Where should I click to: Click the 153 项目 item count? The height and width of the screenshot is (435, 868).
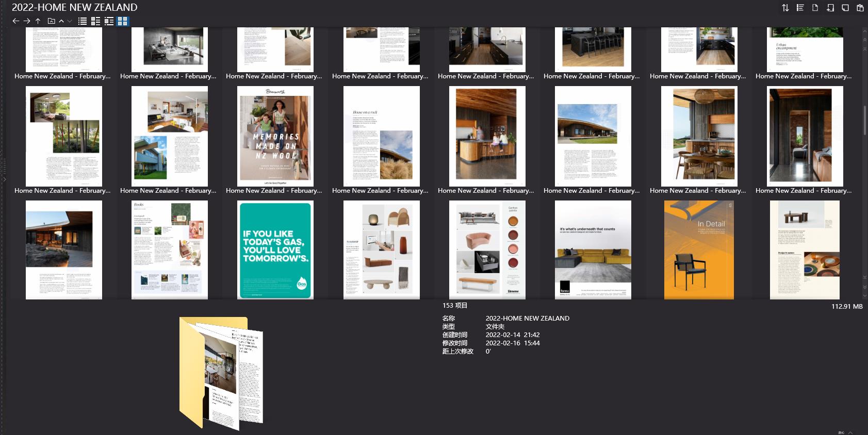(x=455, y=305)
